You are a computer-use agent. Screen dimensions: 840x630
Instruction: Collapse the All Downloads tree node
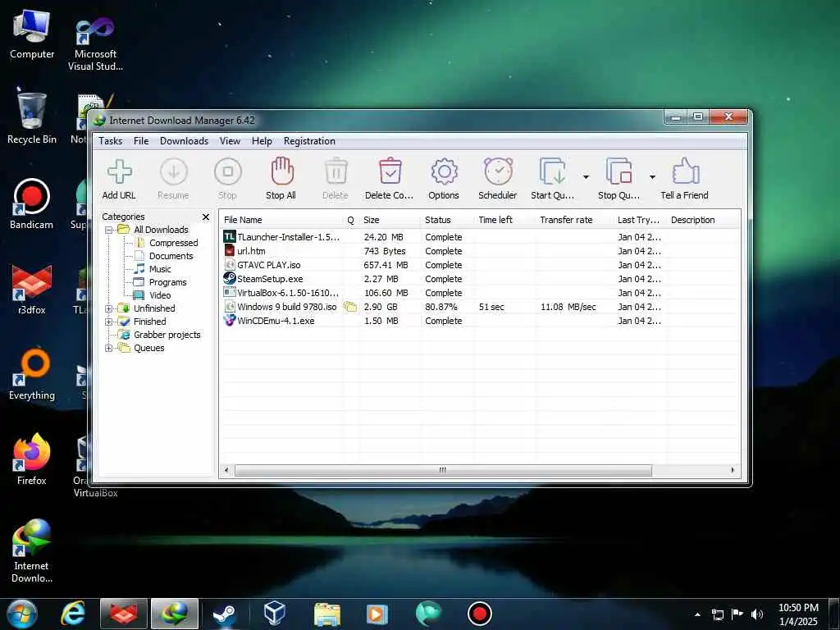pyautogui.click(x=109, y=230)
